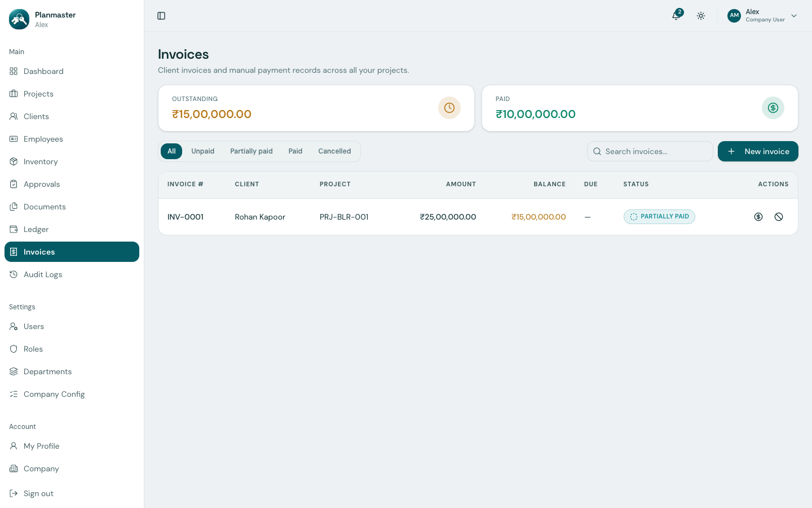
Task: Open the Clients page
Action: (x=72, y=116)
